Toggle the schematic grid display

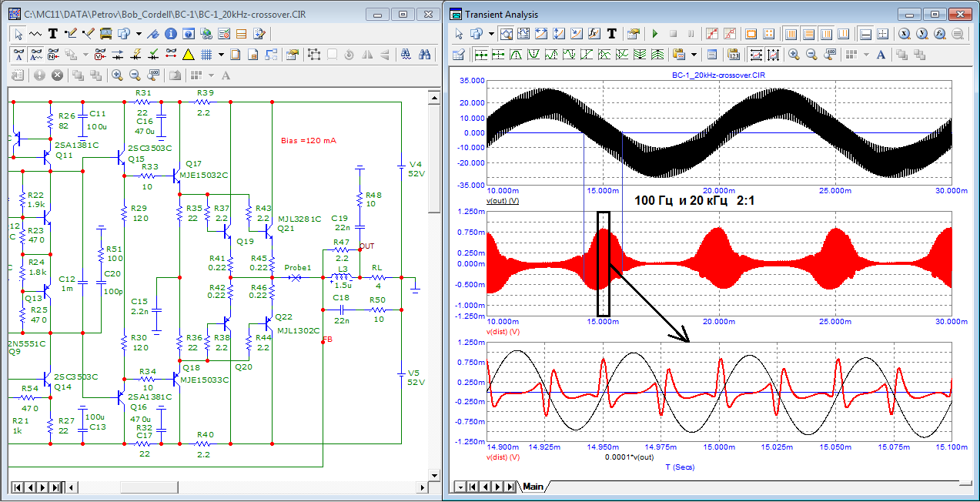[x=206, y=55]
